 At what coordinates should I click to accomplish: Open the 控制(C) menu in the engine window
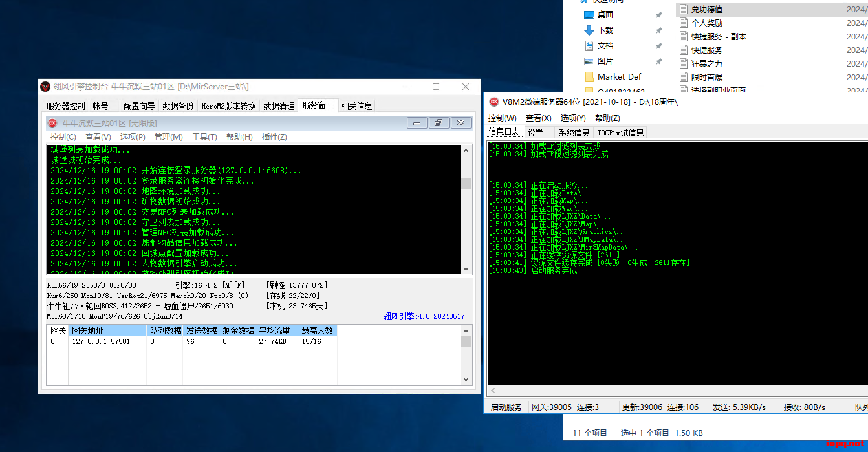pyautogui.click(x=63, y=137)
